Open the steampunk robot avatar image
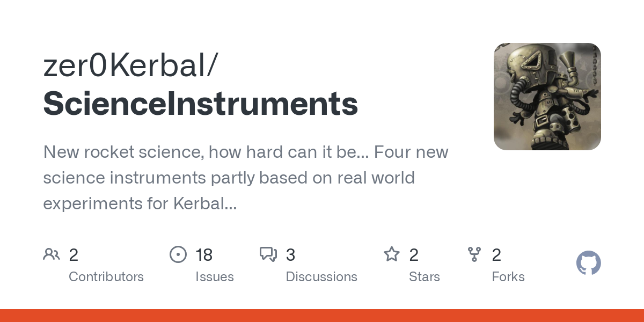644x322 pixels. 547,97
